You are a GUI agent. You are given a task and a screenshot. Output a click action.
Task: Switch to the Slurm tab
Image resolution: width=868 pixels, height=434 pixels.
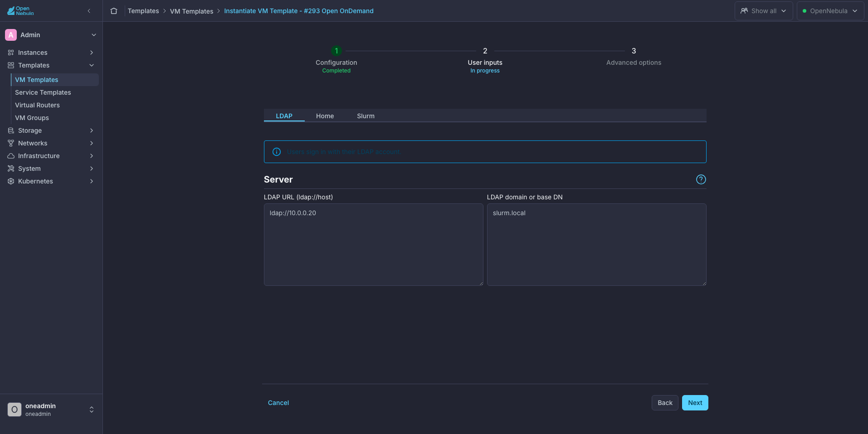tap(366, 116)
